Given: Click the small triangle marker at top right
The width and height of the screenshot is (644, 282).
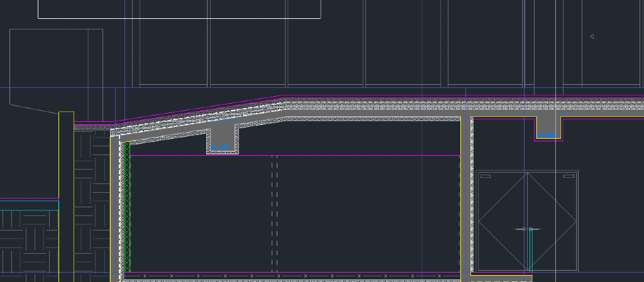Looking at the screenshot, I should [592, 36].
